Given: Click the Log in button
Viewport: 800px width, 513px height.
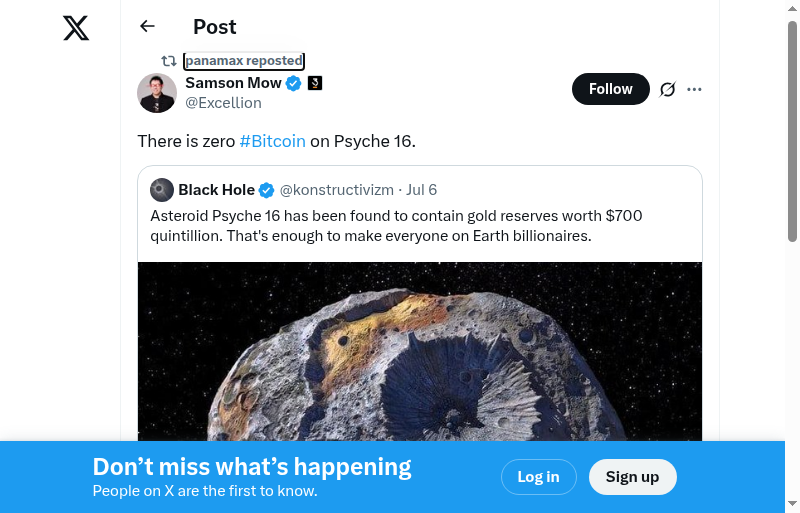Looking at the screenshot, I should point(538,477).
